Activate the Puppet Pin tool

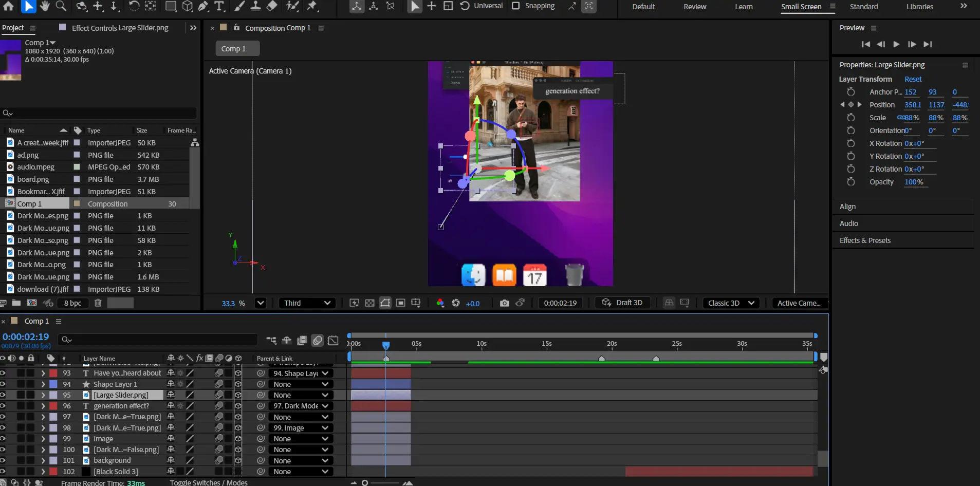[x=312, y=6]
